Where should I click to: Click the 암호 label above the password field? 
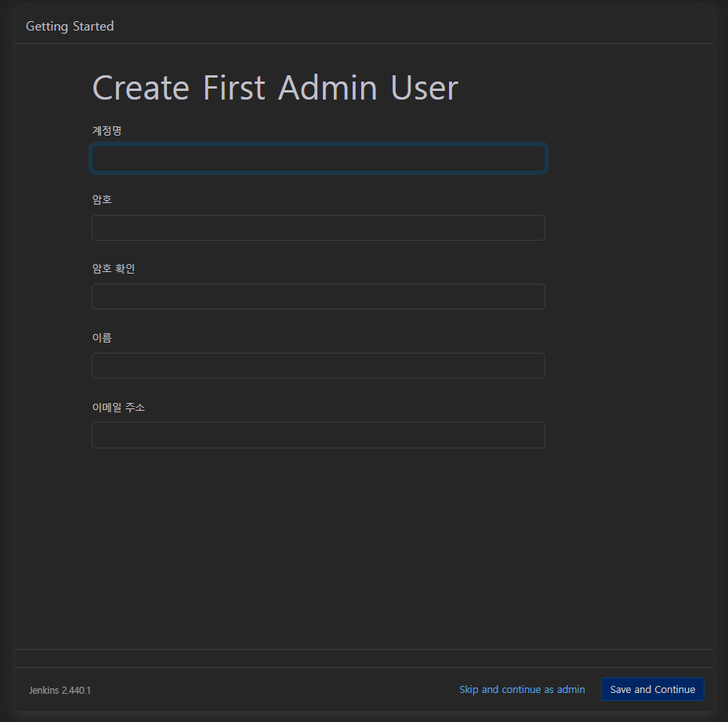click(102, 199)
